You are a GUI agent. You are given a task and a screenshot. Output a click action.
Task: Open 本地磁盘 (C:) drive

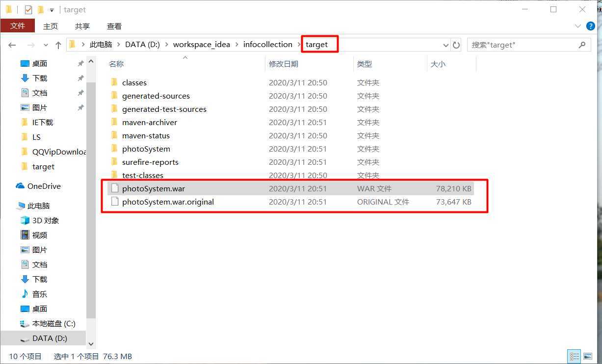pos(53,323)
